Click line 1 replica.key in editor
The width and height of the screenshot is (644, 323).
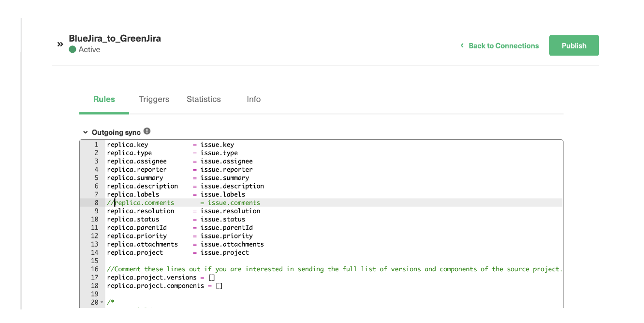tap(128, 145)
